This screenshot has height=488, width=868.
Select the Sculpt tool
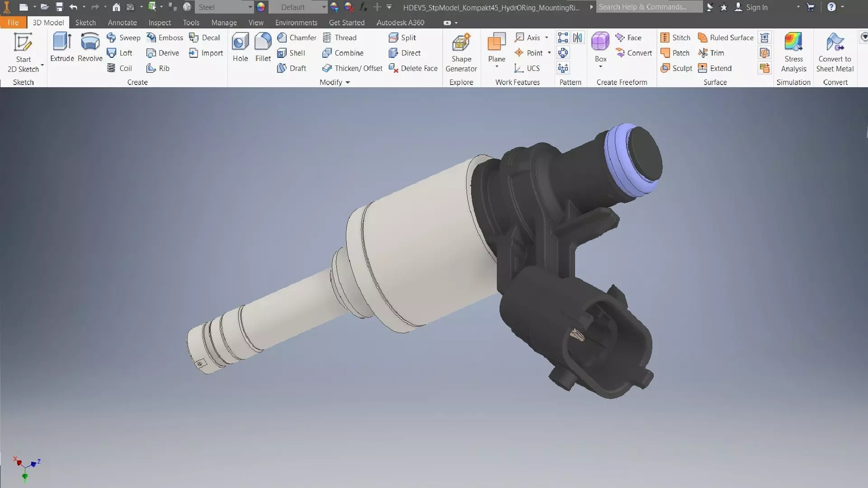click(676, 68)
